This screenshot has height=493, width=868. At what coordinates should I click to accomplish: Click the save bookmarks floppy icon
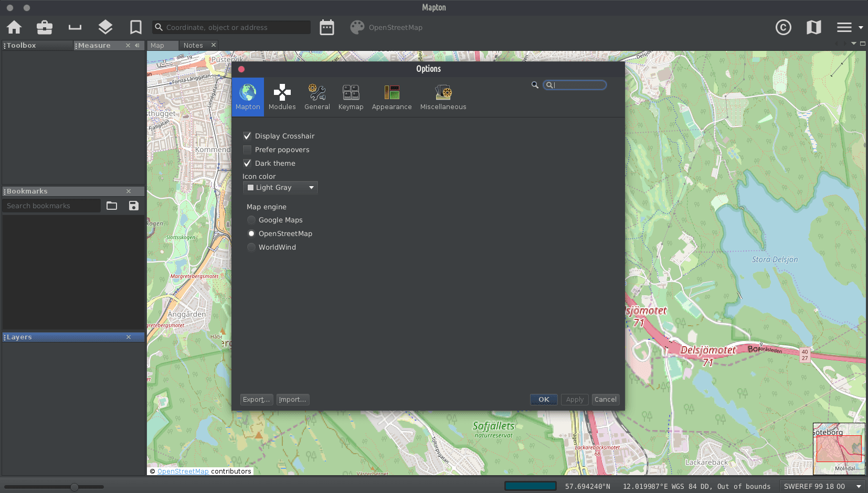pos(134,206)
